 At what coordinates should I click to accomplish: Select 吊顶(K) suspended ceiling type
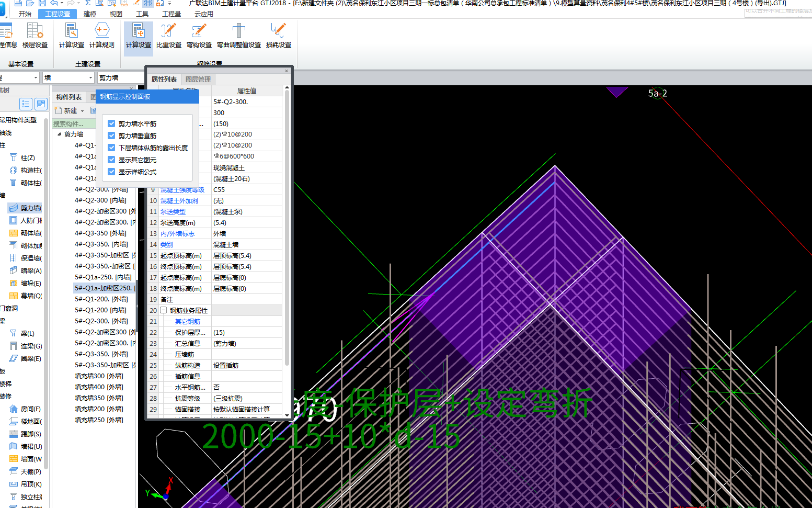(26, 484)
